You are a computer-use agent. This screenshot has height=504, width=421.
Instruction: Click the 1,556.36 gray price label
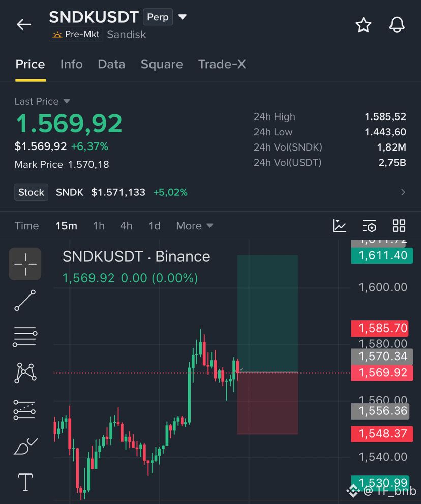[x=380, y=411]
